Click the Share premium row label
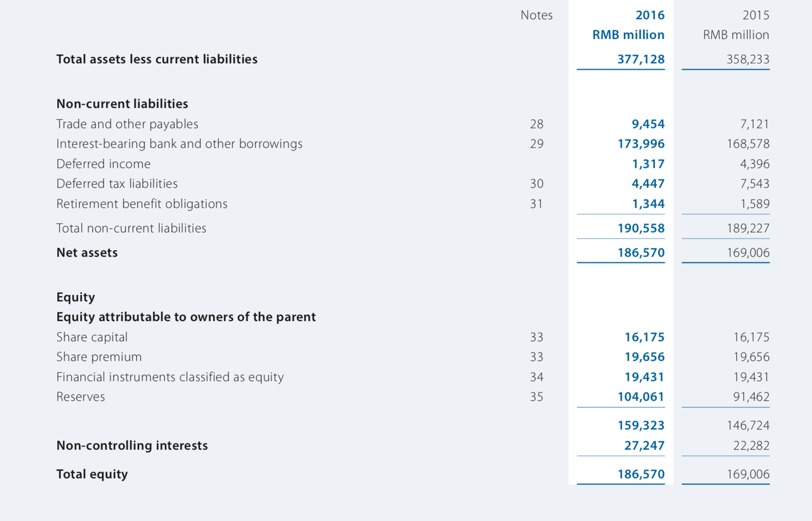Screen dimensions: 812x521 [99, 357]
